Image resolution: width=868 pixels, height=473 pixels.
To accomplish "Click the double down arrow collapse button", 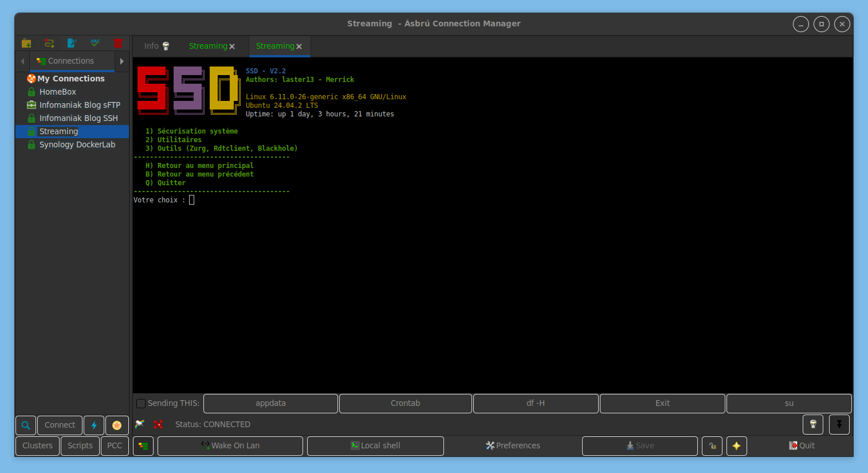I will pos(839,425).
